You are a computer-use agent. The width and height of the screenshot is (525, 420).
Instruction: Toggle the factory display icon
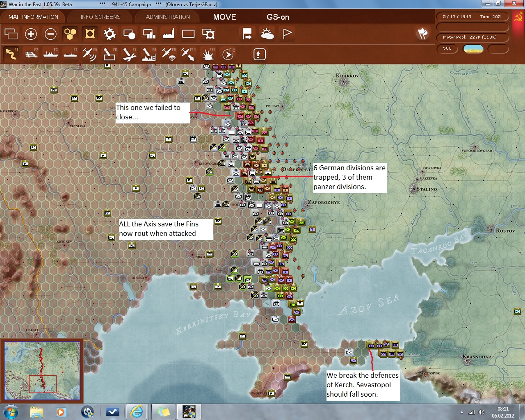169,34
